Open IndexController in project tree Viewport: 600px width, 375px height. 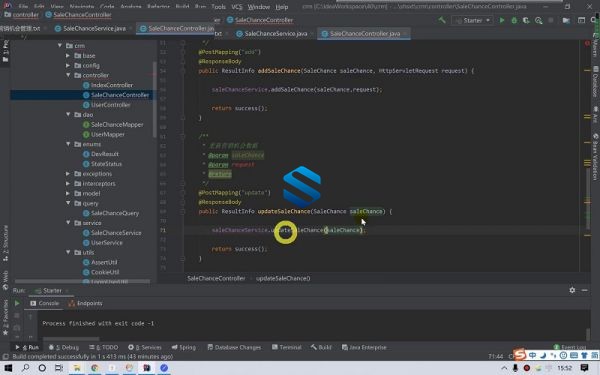click(x=108, y=85)
